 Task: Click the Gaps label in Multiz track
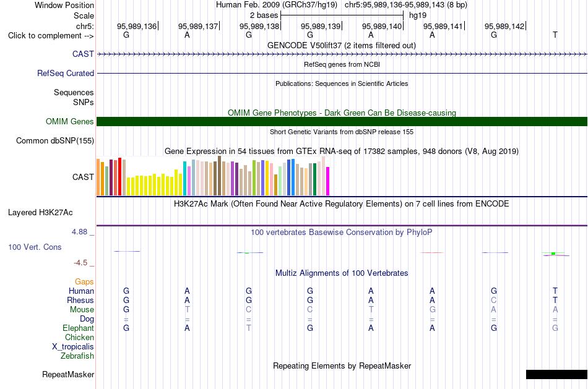(x=84, y=282)
